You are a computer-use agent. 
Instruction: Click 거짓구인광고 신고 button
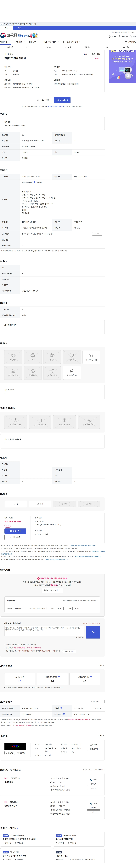tap(97, 702)
